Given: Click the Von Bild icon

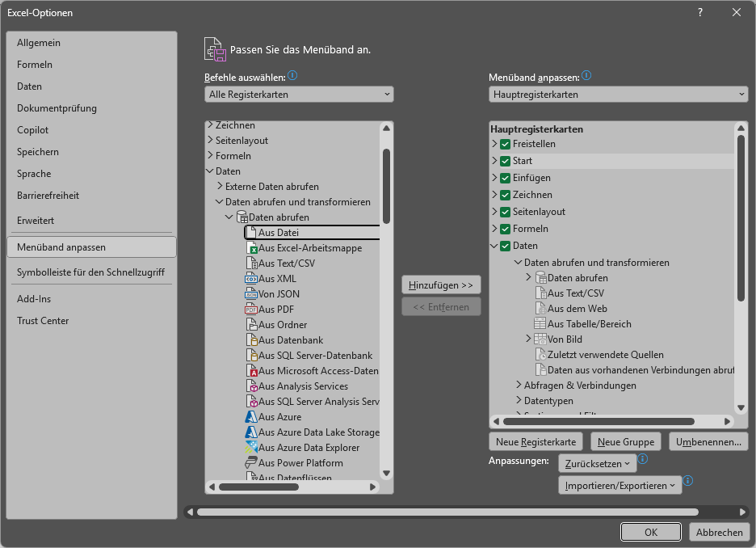Looking at the screenshot, I should [x=540, y=339].
